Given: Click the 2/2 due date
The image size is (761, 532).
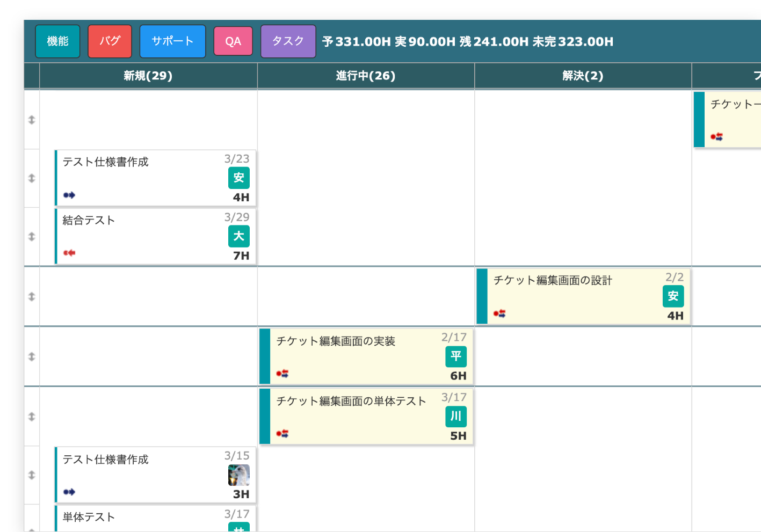Looking at the screenshot, I should coord(675,278).
